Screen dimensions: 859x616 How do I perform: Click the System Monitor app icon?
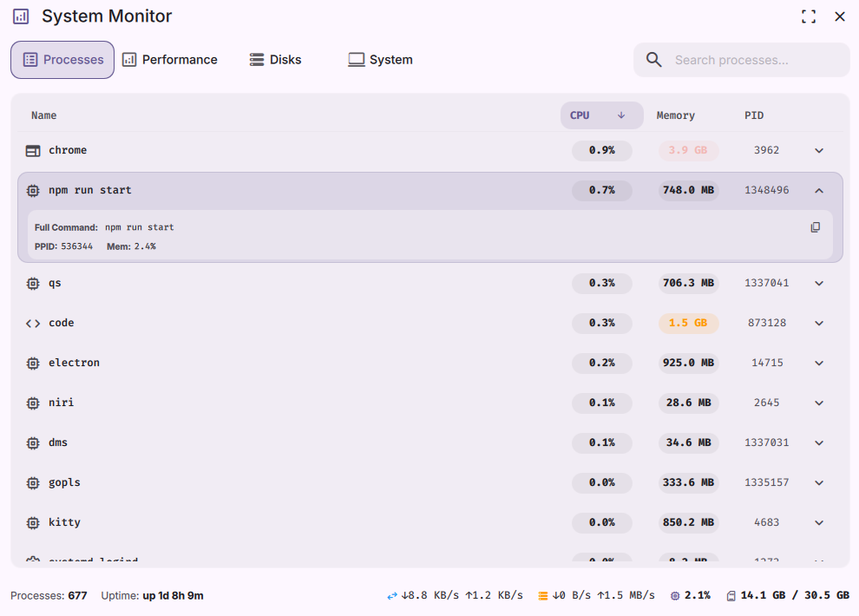[x=21, y=16]
